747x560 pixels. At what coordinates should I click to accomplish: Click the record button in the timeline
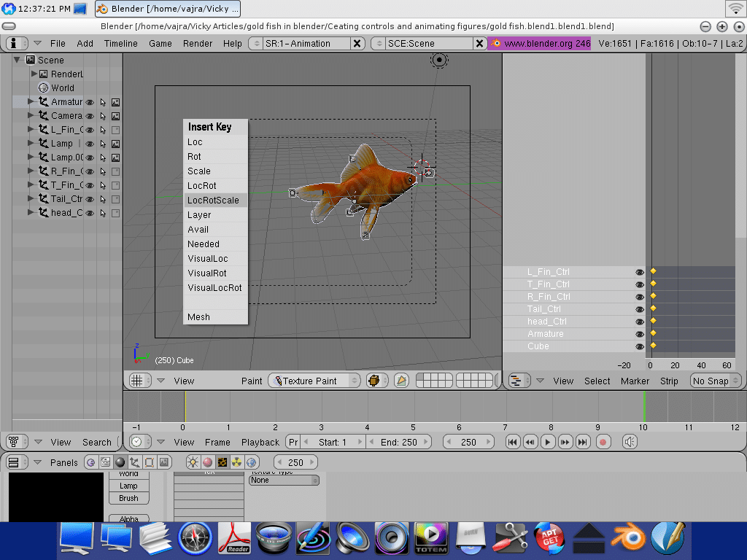click(x=603, y=442)
